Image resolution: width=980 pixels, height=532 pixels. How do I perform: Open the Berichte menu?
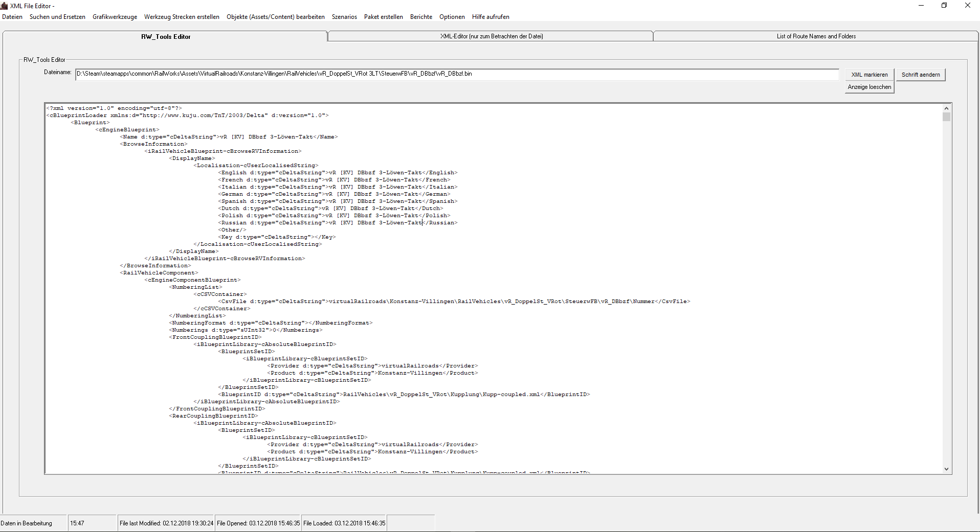[421, 17]
